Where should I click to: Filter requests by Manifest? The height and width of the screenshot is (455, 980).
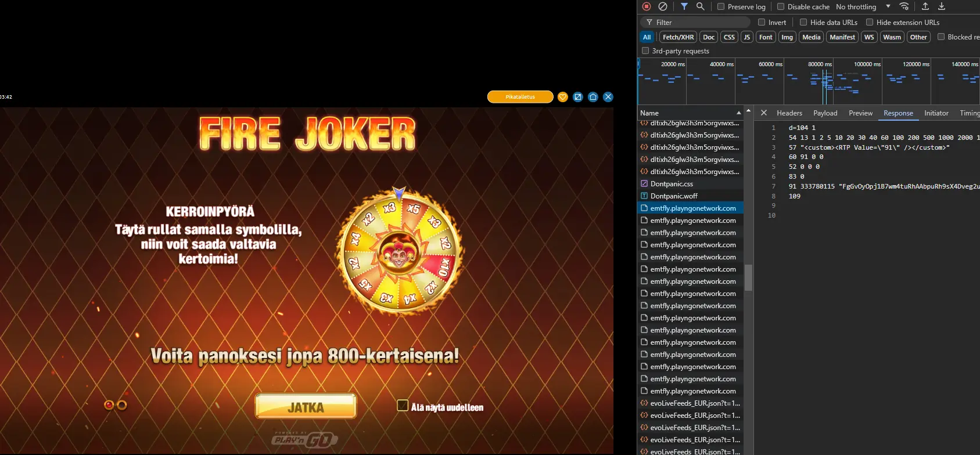(842, 37)
